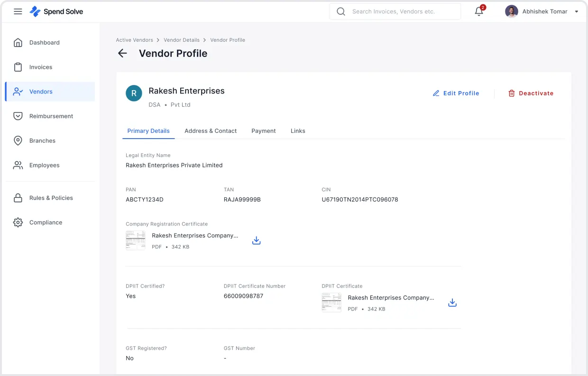
Task: Download the DPIIT Certificate file
Action: 452,303
